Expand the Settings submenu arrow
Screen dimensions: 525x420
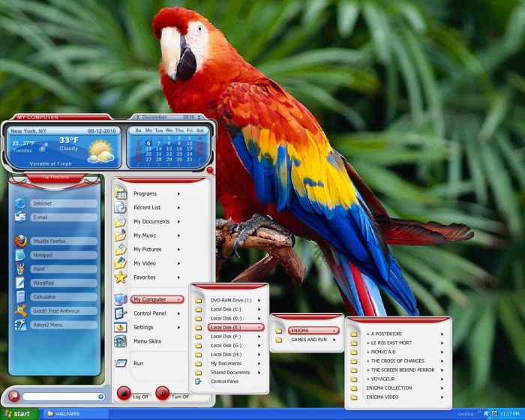click(x=178, y=327)
